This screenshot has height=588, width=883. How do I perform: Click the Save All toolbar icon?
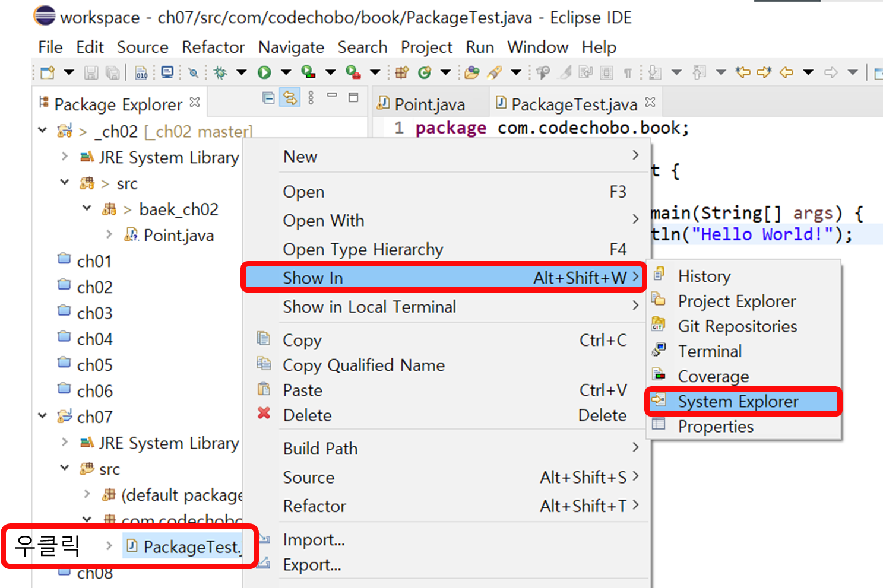click(x=112, y=72)
